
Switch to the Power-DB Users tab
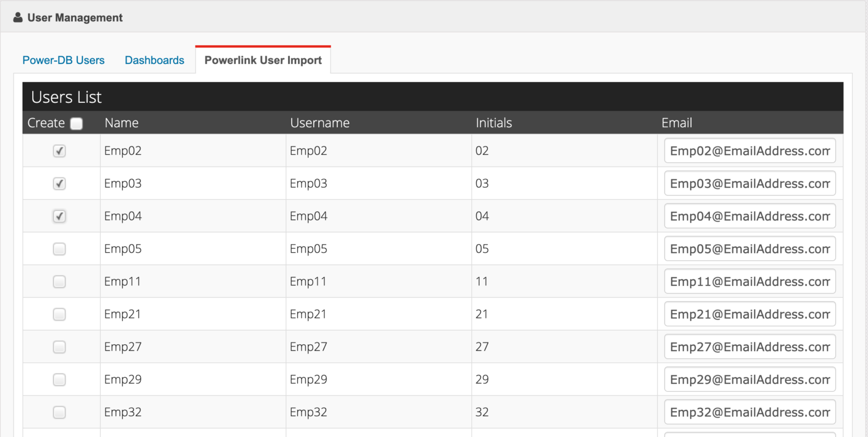(63, 60)
